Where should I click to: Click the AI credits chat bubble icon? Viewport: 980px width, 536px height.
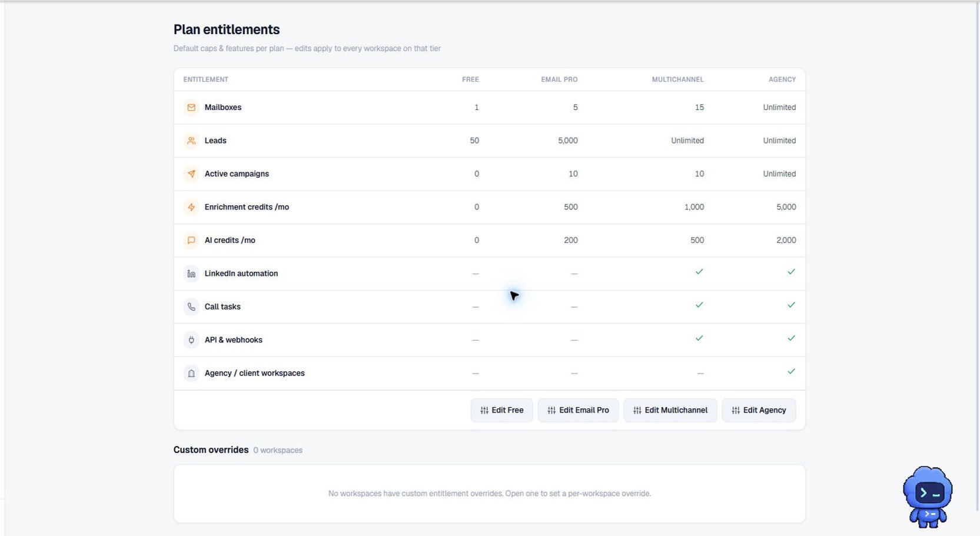pos(191,241)
